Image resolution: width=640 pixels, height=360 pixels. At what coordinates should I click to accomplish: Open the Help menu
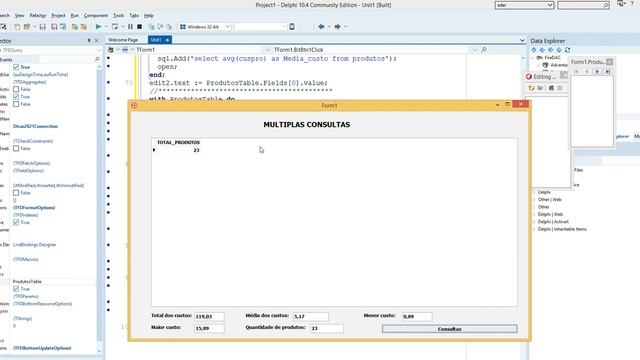(x=149, y=16)
